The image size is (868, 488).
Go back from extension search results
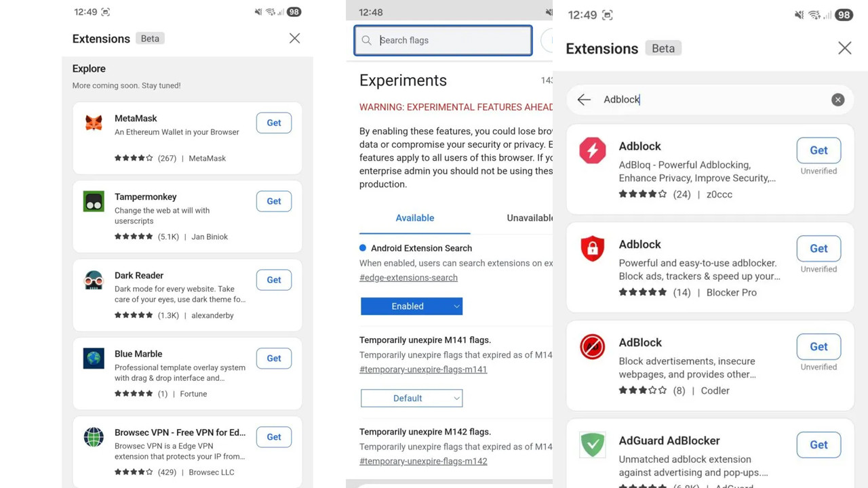(x=584, y=100)
